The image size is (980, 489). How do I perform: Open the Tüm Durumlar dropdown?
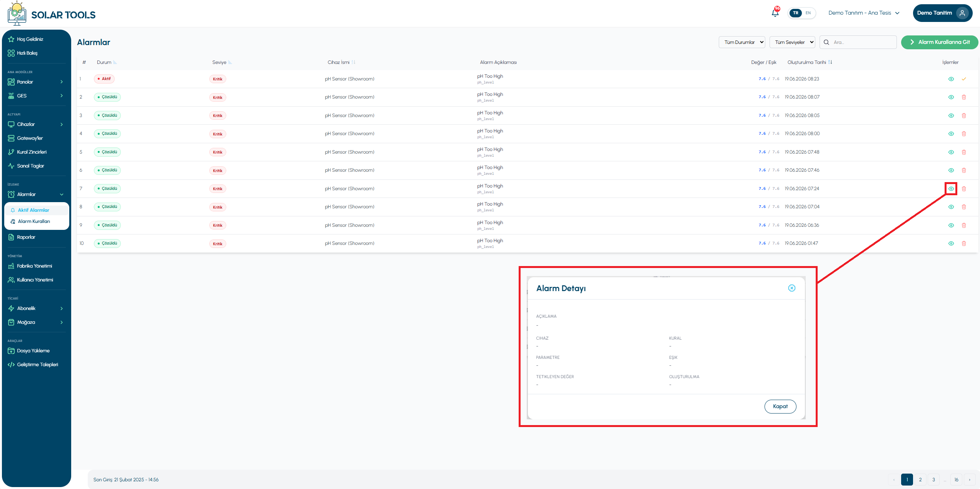click(x=742, y=42)
